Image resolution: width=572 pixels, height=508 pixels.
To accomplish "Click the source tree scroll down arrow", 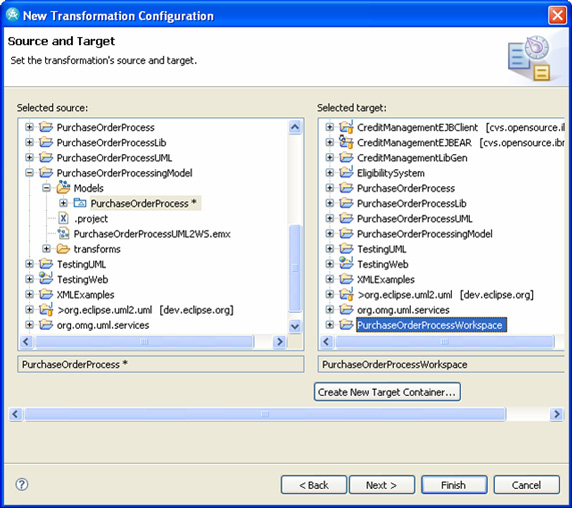I will [x=295, y=326].
